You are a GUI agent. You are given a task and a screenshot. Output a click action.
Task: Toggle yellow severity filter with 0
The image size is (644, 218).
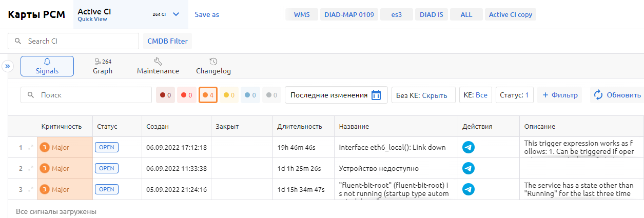pos(229,95)
